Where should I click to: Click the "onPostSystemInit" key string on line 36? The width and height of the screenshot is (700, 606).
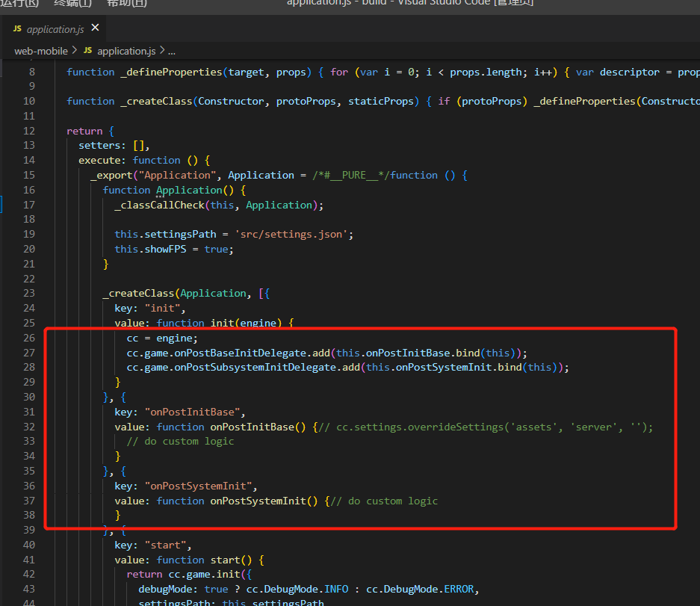(198, 486)
